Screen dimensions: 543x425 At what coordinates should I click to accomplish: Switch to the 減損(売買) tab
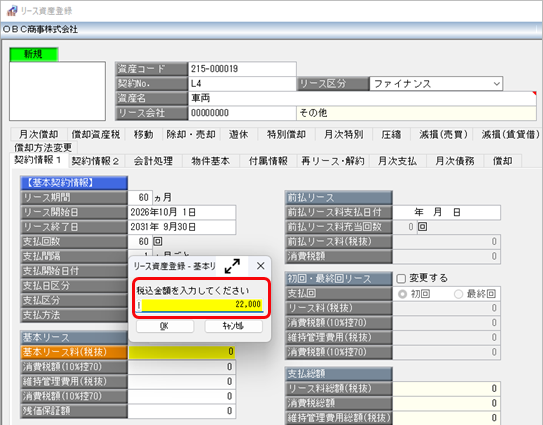443,134
